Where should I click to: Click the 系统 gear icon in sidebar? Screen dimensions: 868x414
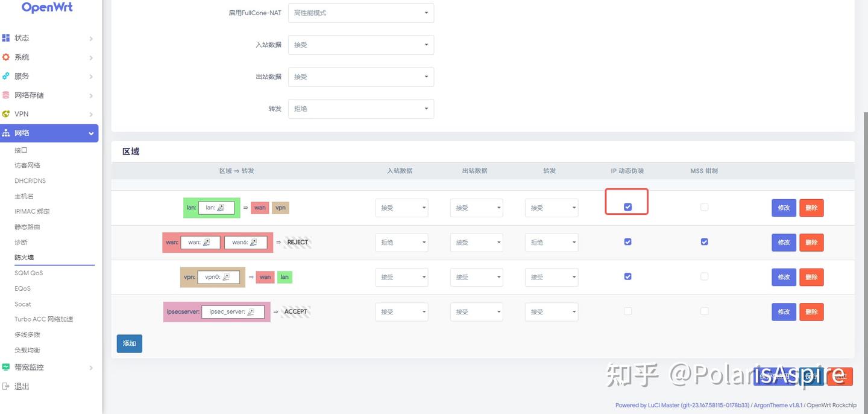(6, 57)
